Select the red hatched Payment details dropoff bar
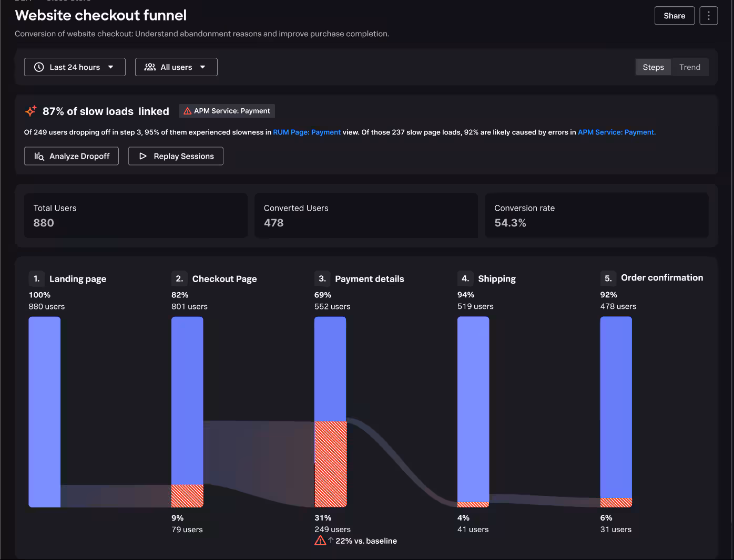This screenshot has width=734, height=560. [330, 464]
